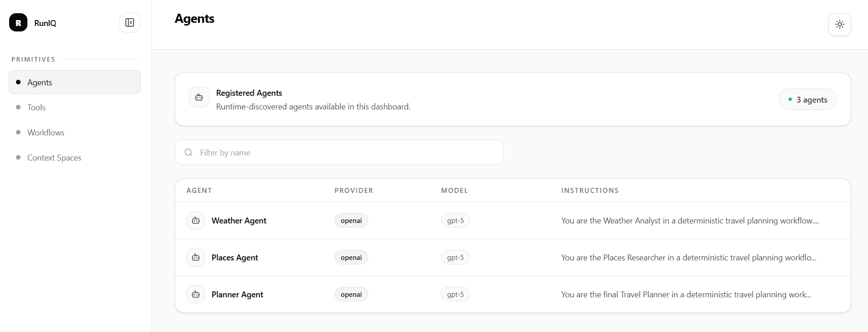Open Context Spaces section

tap(74, 157)
